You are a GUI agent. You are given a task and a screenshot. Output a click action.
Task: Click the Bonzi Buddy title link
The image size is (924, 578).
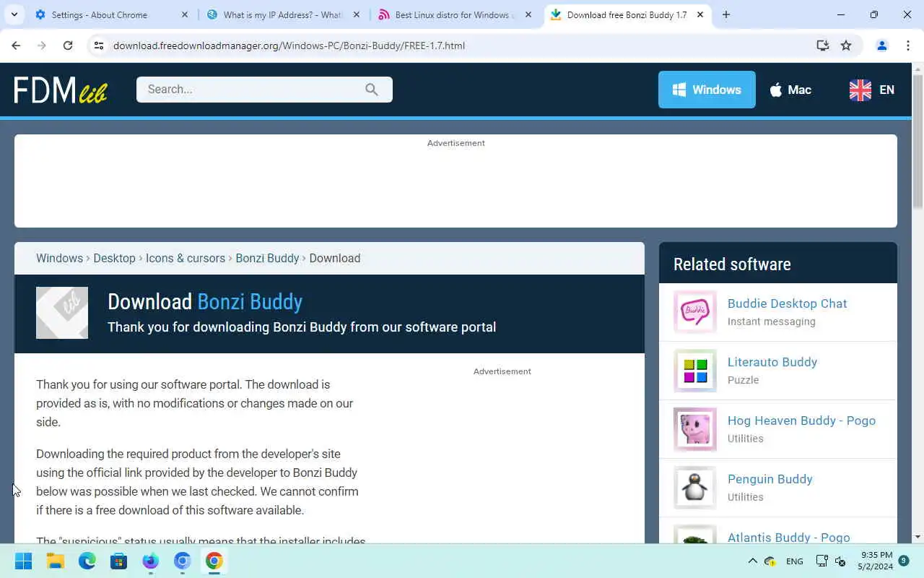tap(250, 301)
